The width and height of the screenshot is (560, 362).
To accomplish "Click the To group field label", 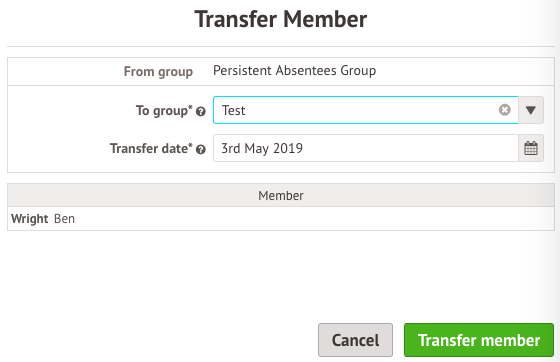I will (164, 111).
